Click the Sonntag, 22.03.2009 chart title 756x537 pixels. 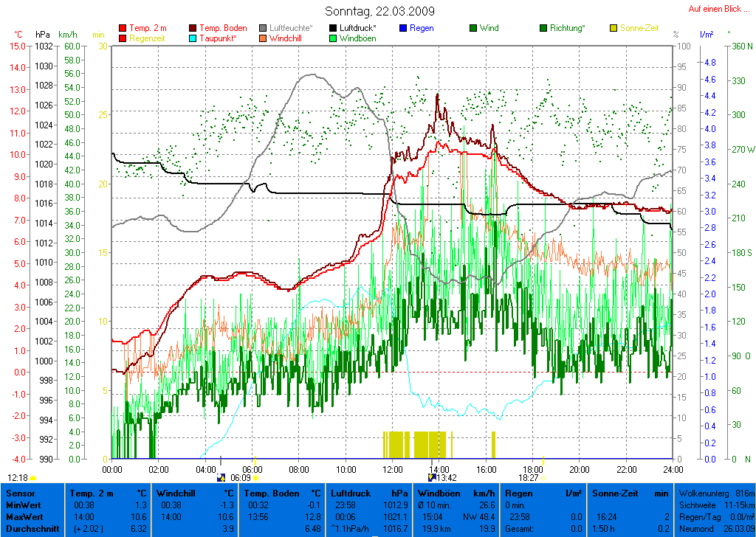click(379, 11)
